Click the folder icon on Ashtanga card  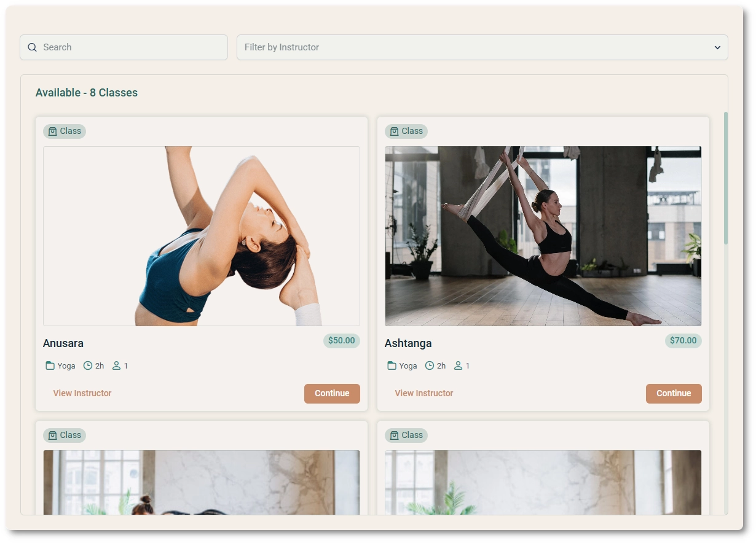392,365
